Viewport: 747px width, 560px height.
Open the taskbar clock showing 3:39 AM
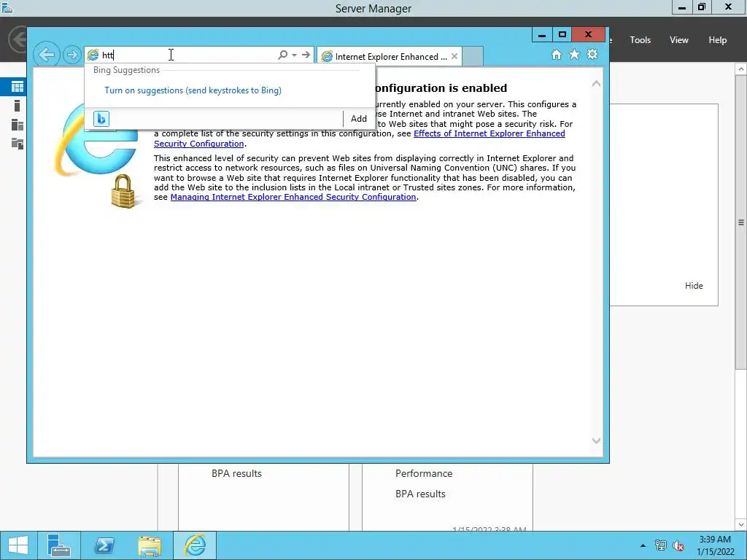click(715, 545)
